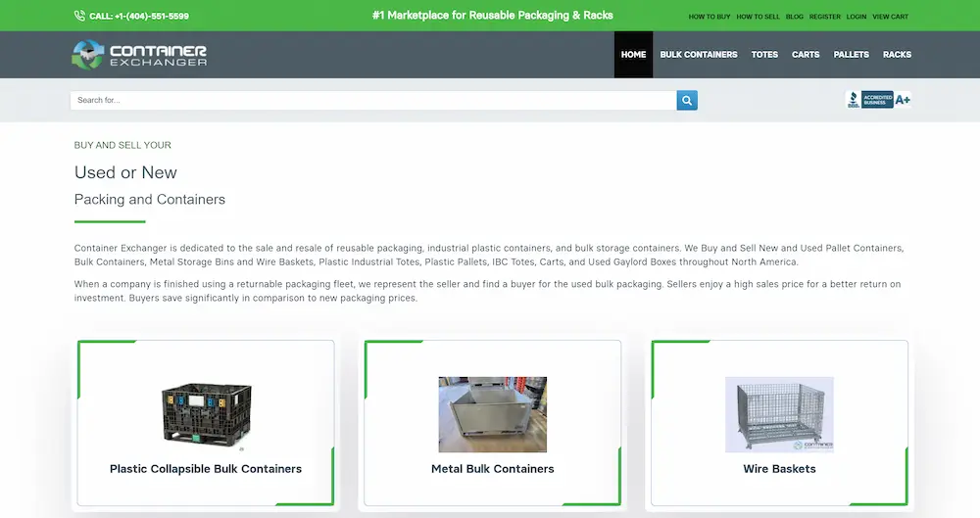This screenshot has width=980, height=518.
Task: Click the '#1 Marketplace for Reusable Packaging & Racks' banner
Action: click(x=493, y=16)
